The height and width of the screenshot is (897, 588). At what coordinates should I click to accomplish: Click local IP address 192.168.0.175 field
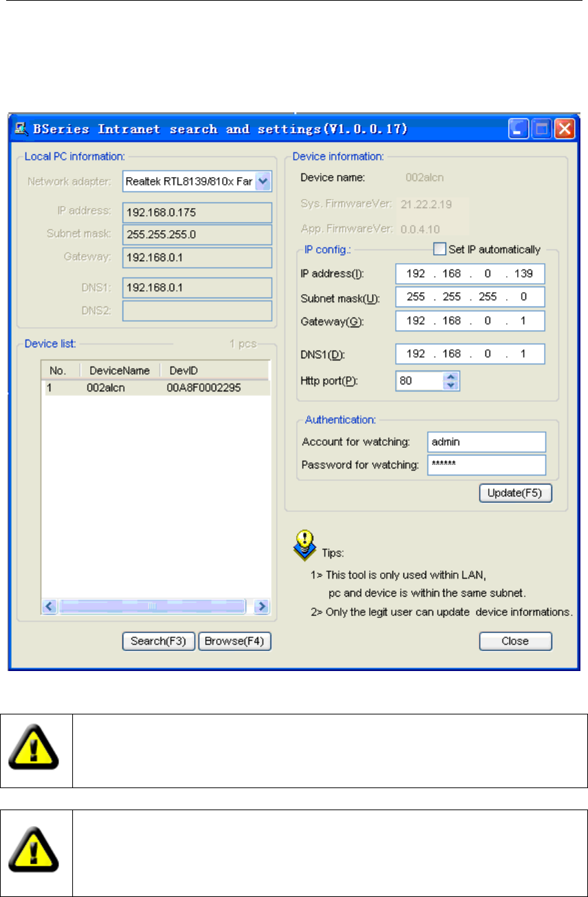(197, 212)
